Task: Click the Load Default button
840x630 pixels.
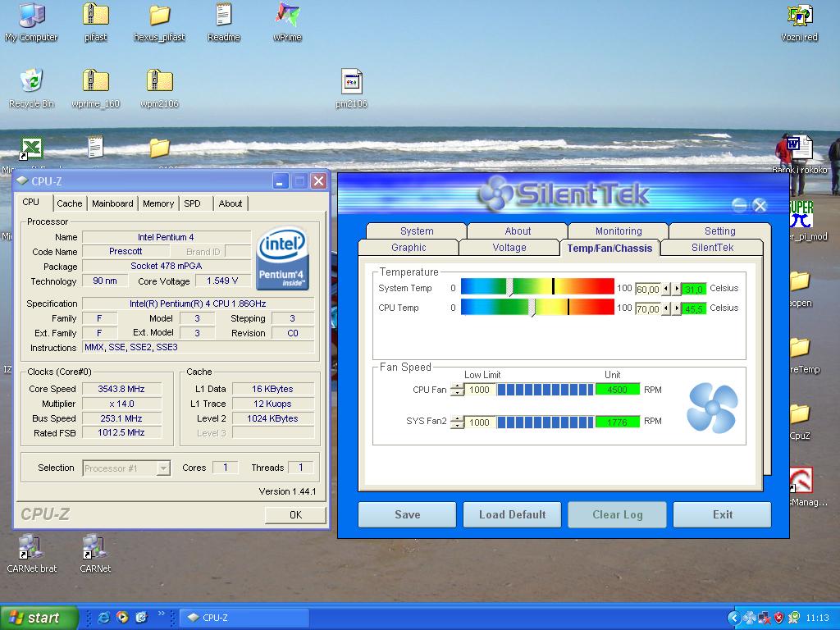Action: click(512, 515)
